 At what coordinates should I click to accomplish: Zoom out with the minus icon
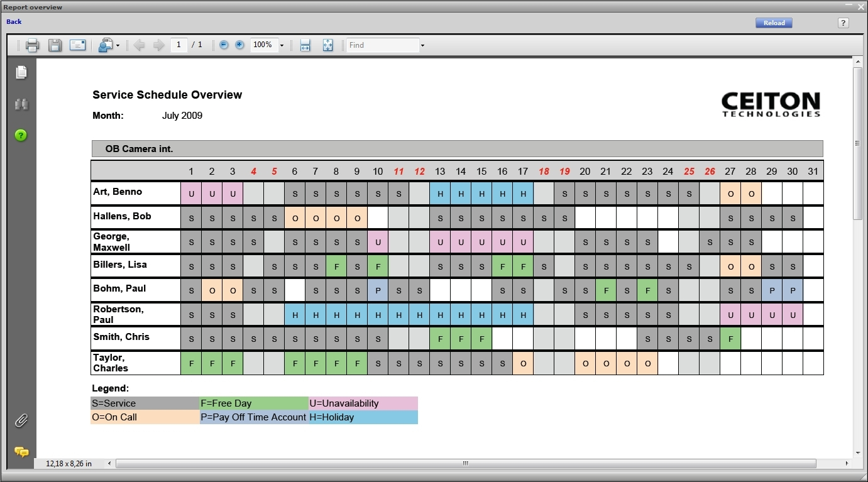[224, 45]
